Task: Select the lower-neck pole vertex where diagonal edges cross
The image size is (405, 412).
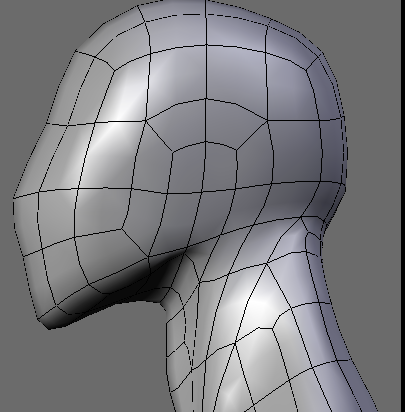Action: [235, 343]
